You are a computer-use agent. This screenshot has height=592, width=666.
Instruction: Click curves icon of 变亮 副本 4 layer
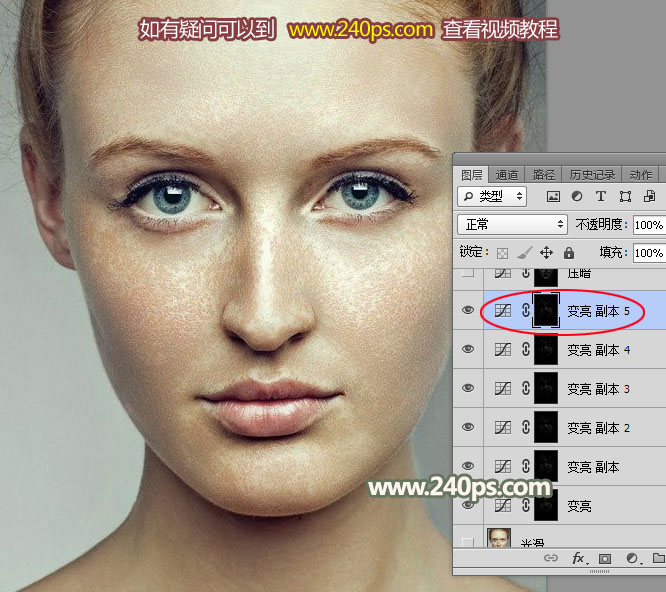pos(503,350)
